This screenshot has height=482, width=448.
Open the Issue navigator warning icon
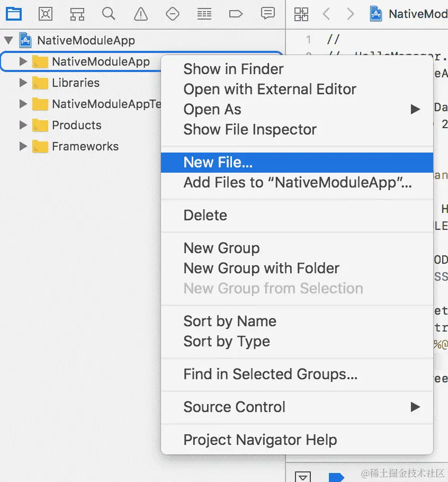point(141,14)
